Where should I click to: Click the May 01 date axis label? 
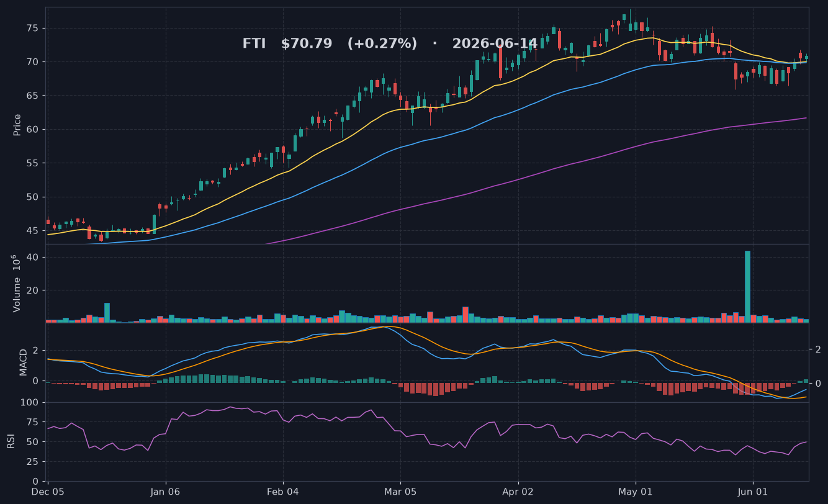636,492
